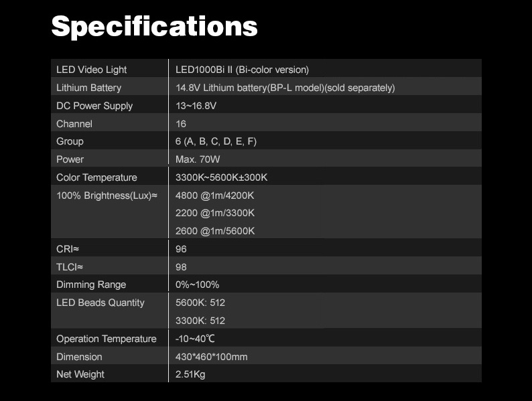Click the Max. 70W power value
Viewport: 532px width, 401px height.
[198, 159]
